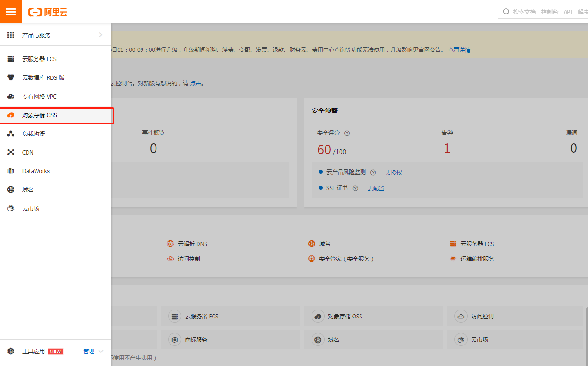This screenshot has height=366, width=588.
Task: Expand the 管理 dropdown chevron
Action: [x=101, y=352]
